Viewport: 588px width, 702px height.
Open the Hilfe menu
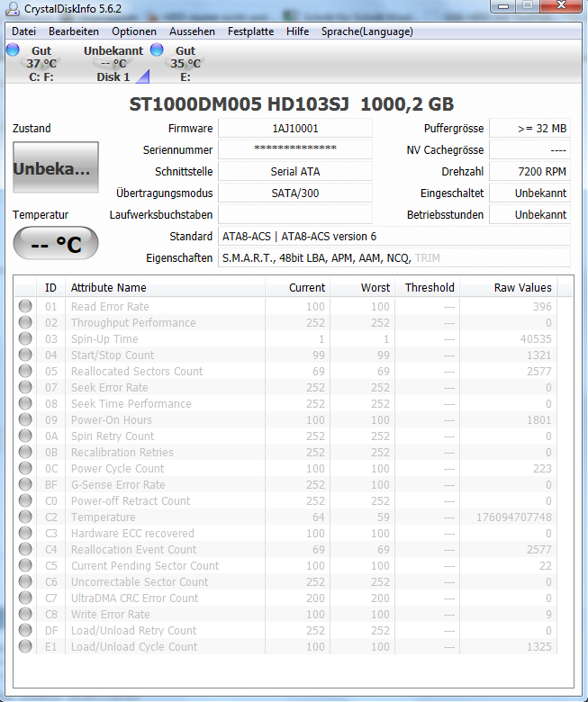tap(297, 31)
